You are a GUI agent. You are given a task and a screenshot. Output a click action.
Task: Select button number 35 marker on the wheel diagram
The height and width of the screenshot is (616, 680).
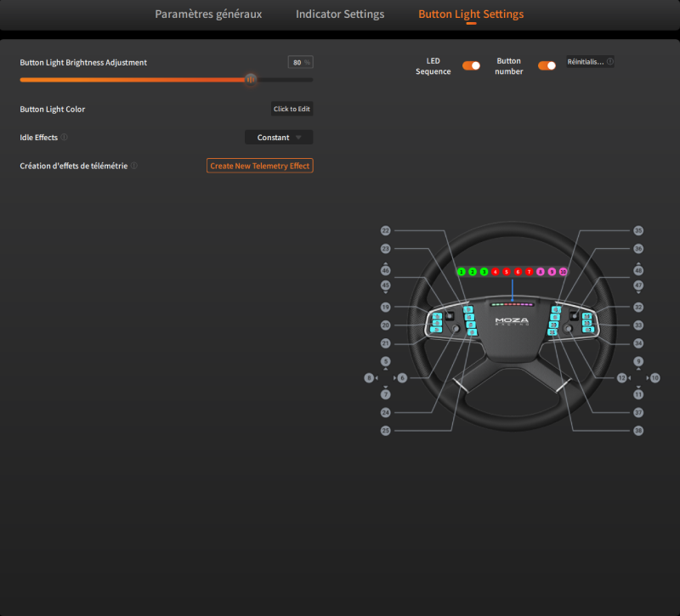tap(638, 231)
